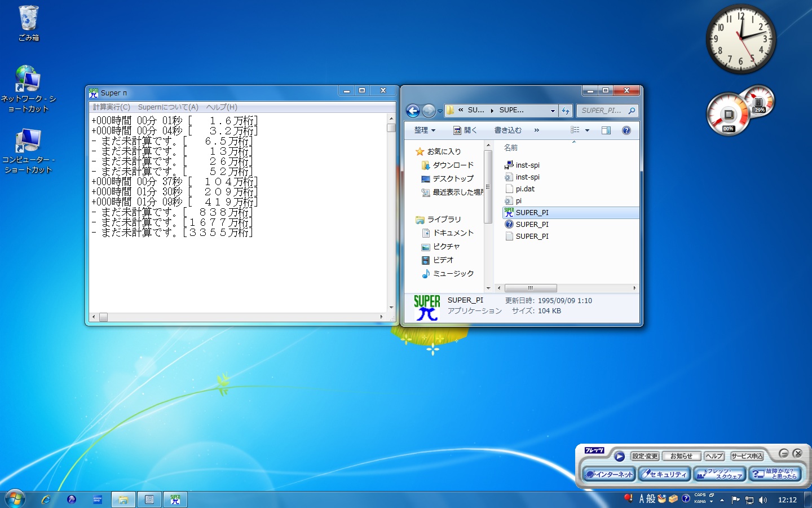Screen dimensions: 812x508
Task: Click the インターネット button in Flets panel
Action: coord(608,474)
